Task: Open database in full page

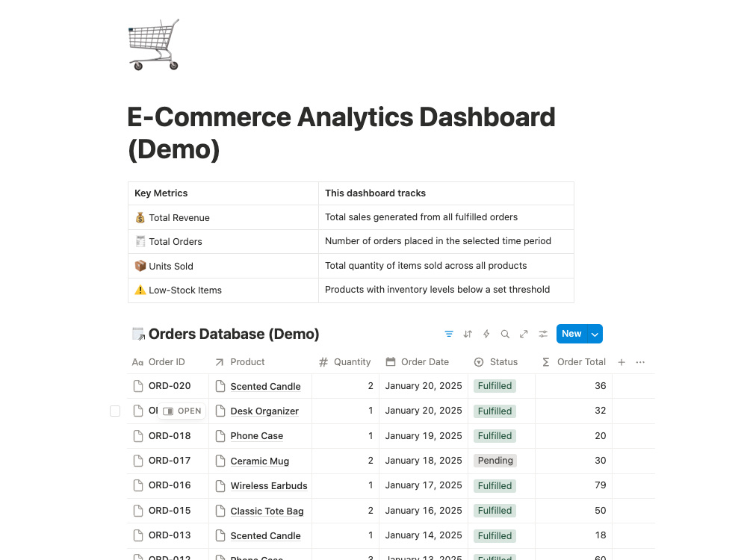Action: [524, 334]
